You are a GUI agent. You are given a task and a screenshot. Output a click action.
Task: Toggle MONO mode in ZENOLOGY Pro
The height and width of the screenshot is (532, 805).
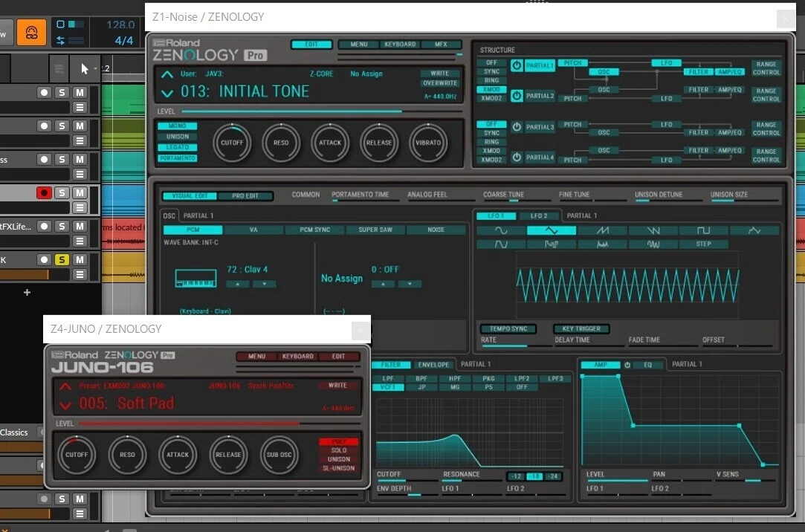pos(177,126)
